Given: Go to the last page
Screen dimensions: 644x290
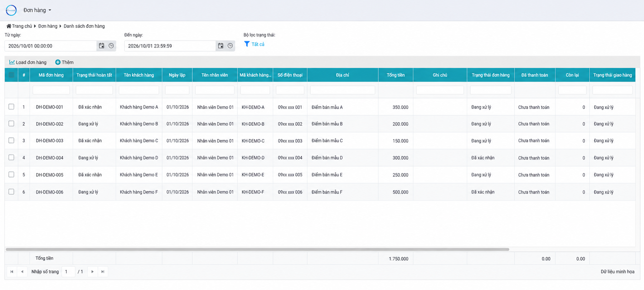Looking at the screenshot, I should click(103, 272).
